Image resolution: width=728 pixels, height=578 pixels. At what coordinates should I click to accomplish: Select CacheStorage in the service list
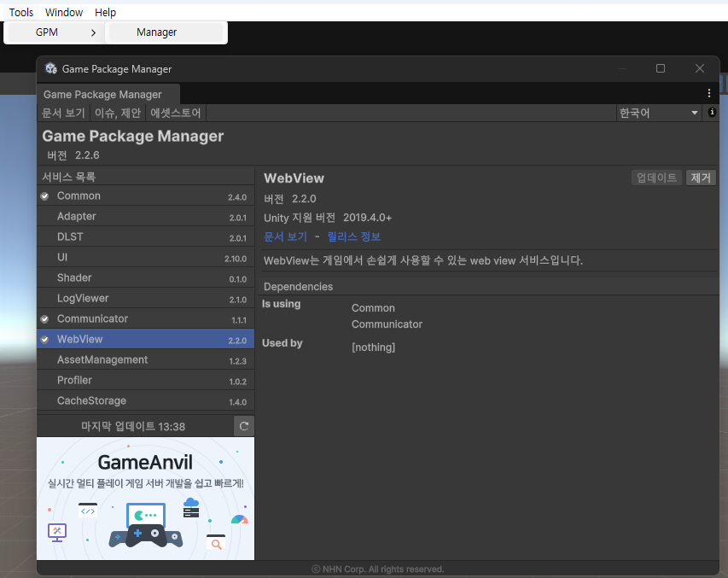pos(145,400)
